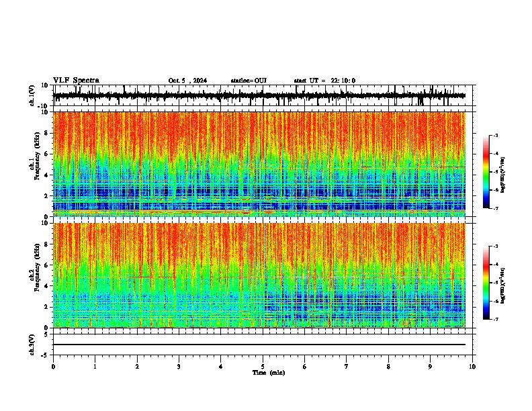This screenshot has height=411, width=532.
Task: Click the "3" minute tick label
Action: [x=179, y=367]
